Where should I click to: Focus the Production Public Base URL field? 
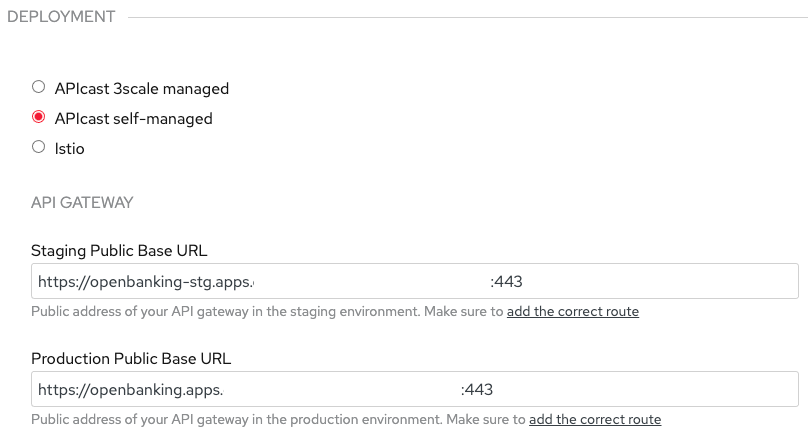(640, 389)
